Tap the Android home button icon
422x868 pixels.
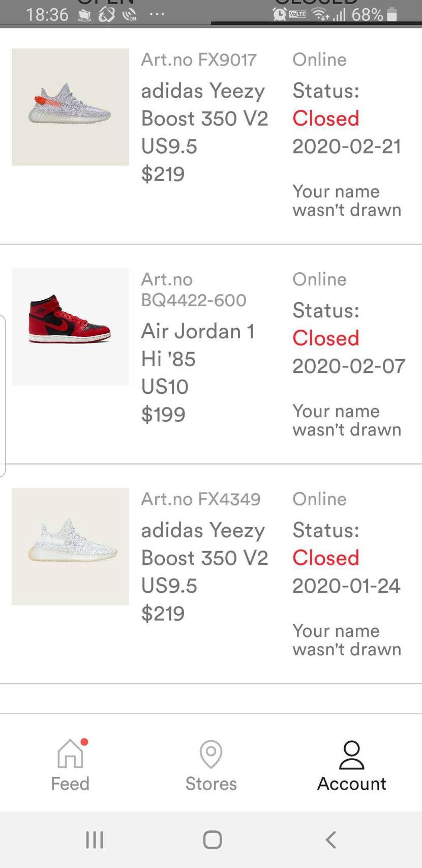pyautogui.click(x=212, y=840)
